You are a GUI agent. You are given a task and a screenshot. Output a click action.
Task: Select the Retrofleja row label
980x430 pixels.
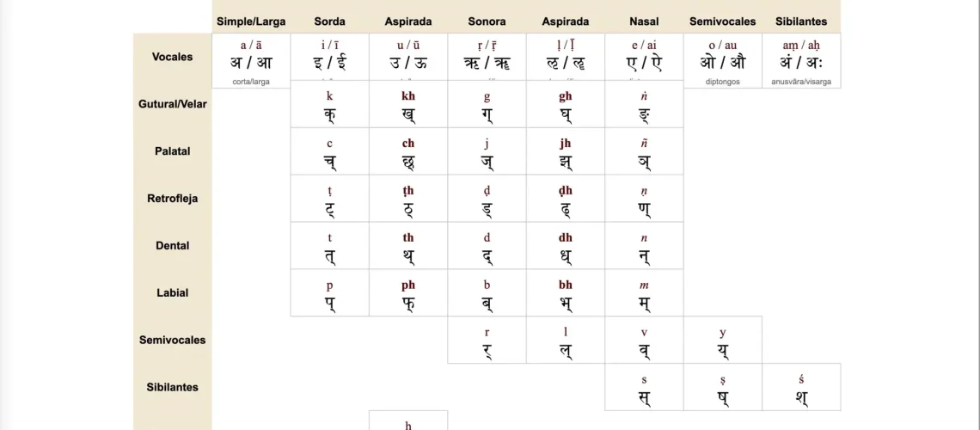tap(172, 199)
